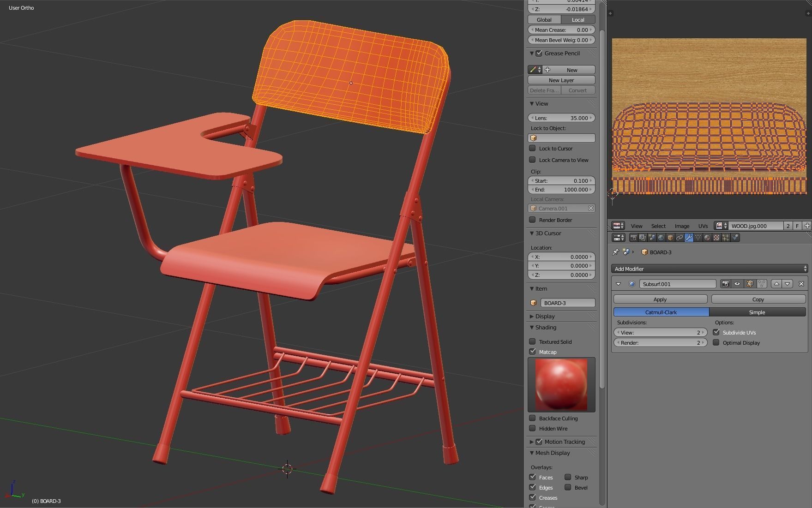The width and height of the screenshot is (812, 508).
Task: Select Local transform orientation
Action: pyautogui.click(x=578, y=19)
